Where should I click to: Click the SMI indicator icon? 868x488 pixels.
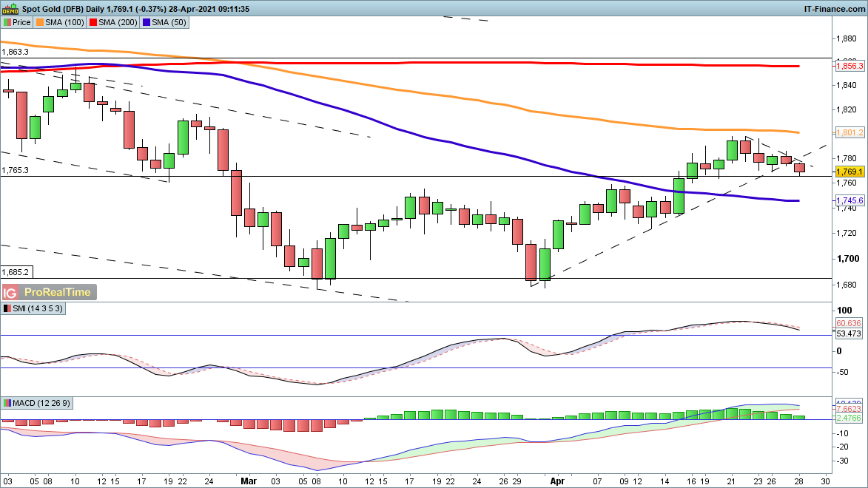point(7,308)
